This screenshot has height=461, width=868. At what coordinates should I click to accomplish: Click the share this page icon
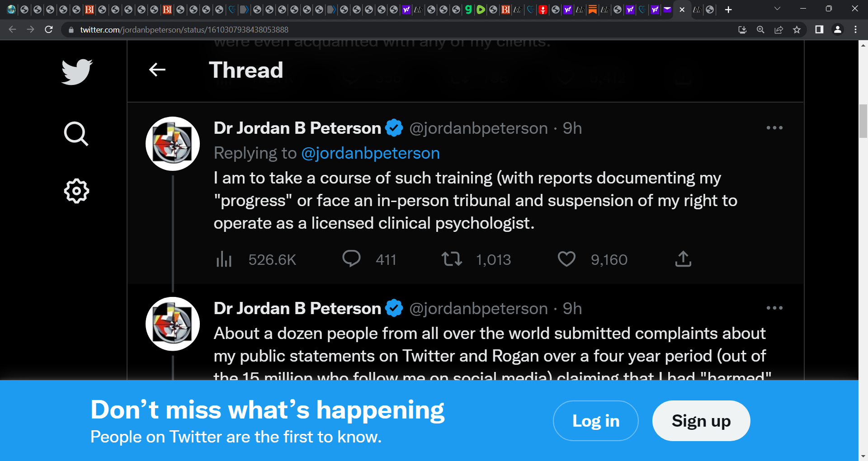(x=778, y=30)
